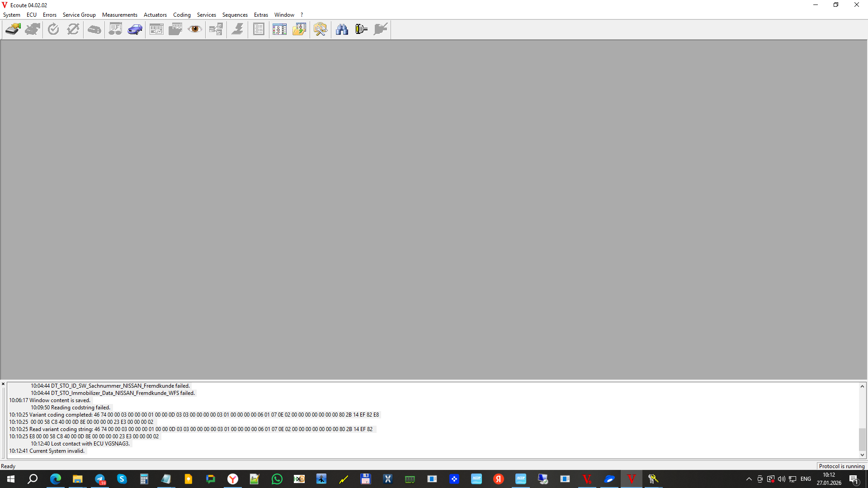Open the Actuators menu
Image resolution: width=868 pixels, height=488 pixels.
click(155, 15)
